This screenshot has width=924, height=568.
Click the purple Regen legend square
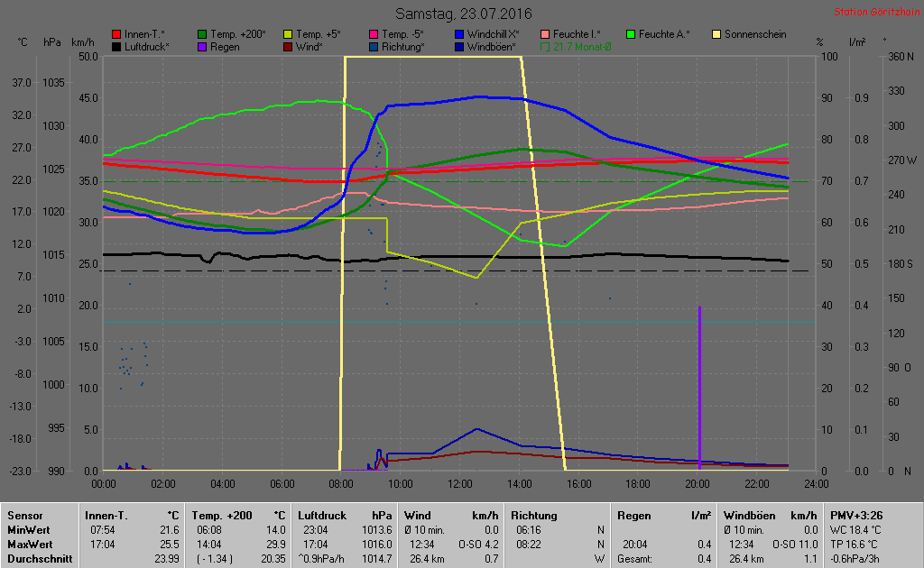[202, 46]
